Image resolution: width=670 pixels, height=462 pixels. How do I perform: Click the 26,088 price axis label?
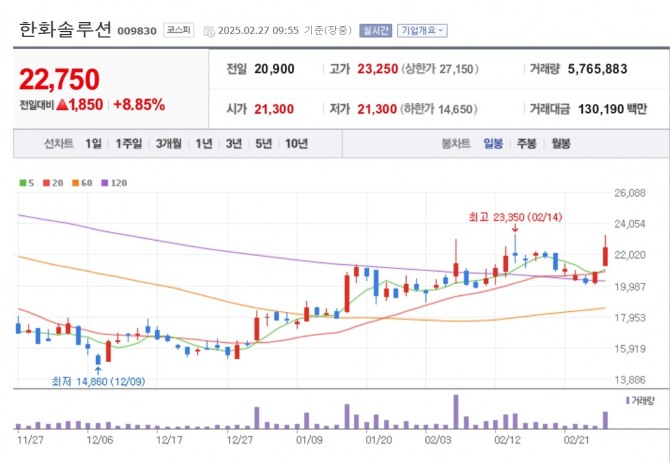pos(630,193)
